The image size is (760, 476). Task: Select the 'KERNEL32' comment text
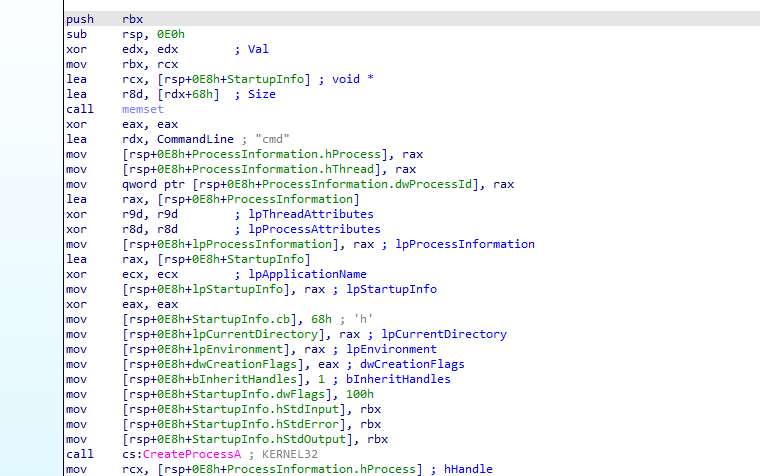click(289, 454)
